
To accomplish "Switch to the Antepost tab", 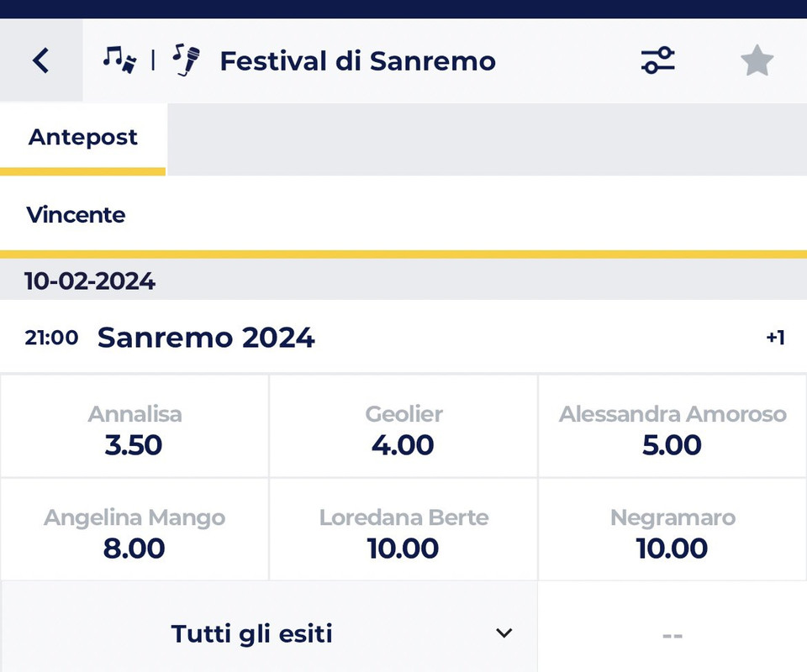I will click(x=83, y=138).
